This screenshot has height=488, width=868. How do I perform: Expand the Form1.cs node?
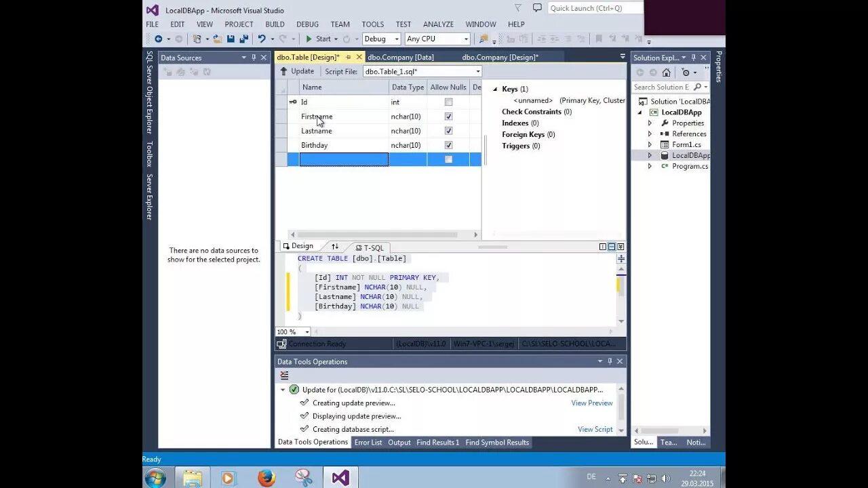click(x=650, y=145)
